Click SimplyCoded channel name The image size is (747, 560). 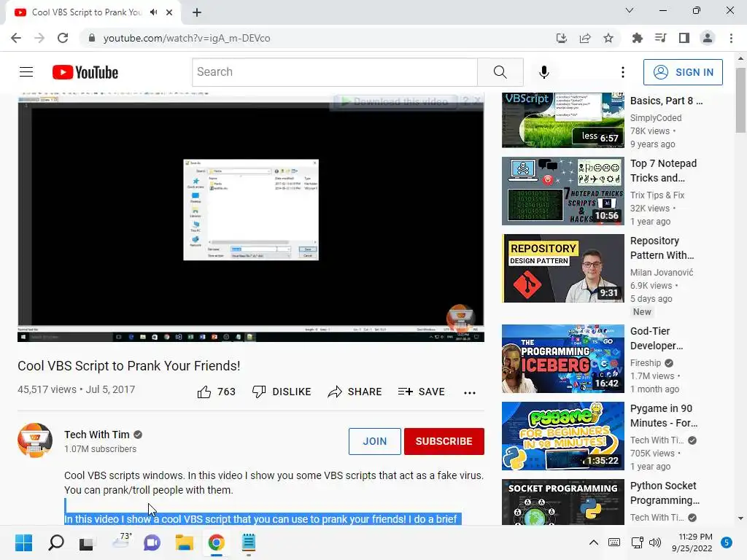tap(656, 117)
